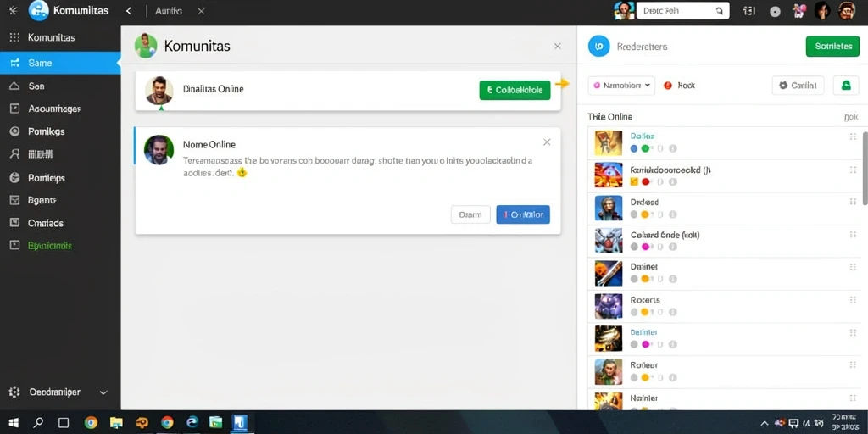Click the yellow arrow beside the green button

pyautogui.click(x=562, y=84)
